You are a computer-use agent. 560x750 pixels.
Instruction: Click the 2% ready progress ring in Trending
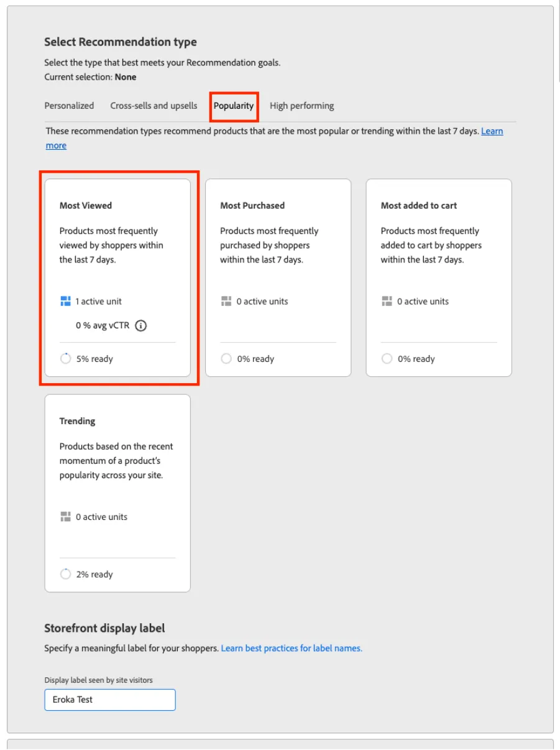[65, 575]
